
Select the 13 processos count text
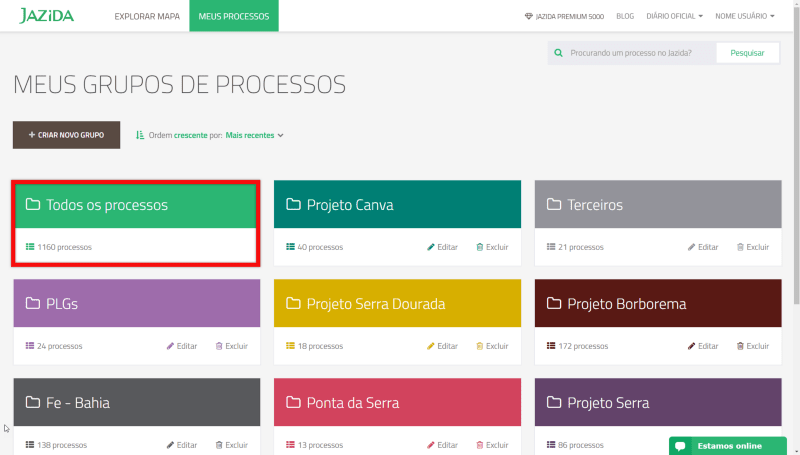(320, 445)
